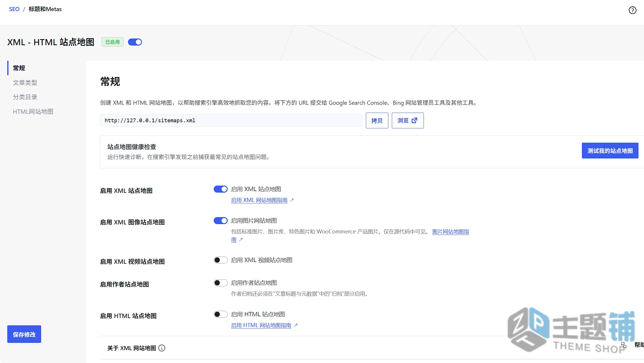Enable the 启用 XML 视频站点地图 toggle
Image resolution: width=644 pixels, height=363 pixels.
[220, 260]
